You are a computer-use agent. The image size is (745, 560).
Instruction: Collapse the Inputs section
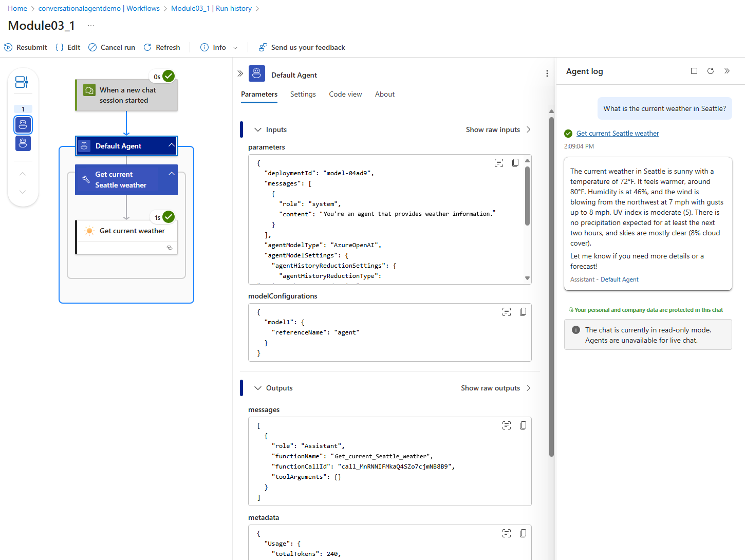(x=257, y=129)
